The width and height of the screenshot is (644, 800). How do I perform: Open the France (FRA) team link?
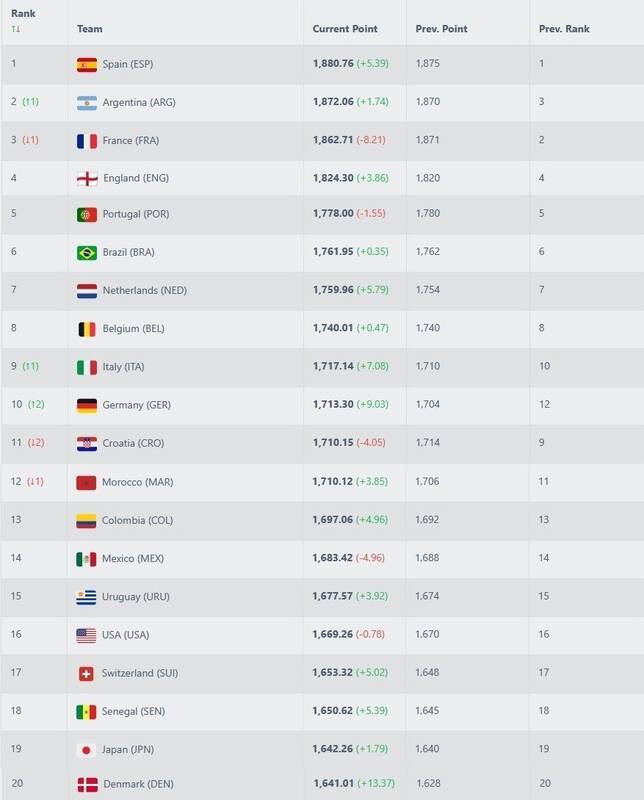click(131, 141)
